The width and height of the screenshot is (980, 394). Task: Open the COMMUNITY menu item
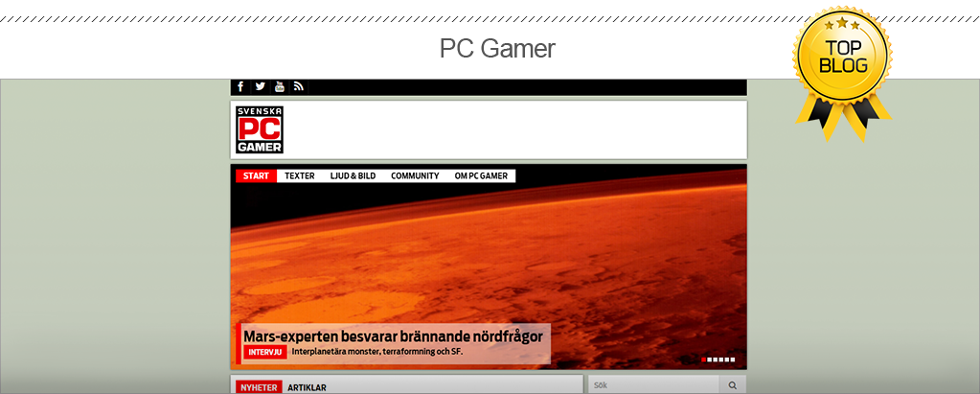pyautogui.click(x=415, y=176)
